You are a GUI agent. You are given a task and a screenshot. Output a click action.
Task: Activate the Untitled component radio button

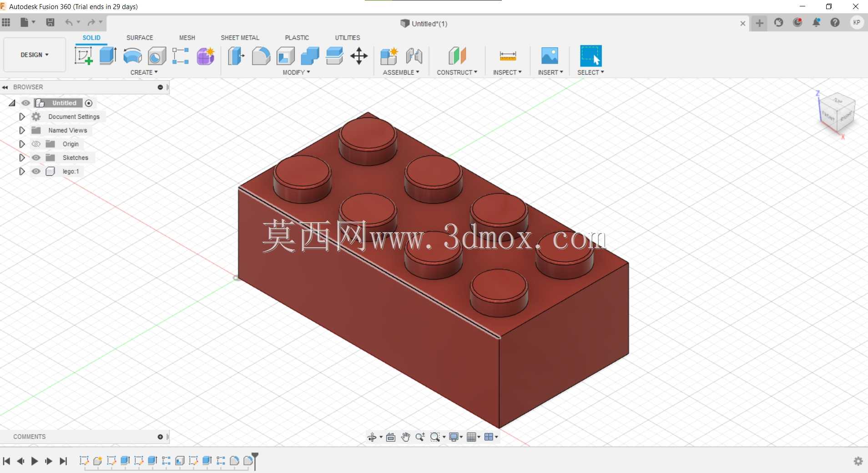(89, 103)
